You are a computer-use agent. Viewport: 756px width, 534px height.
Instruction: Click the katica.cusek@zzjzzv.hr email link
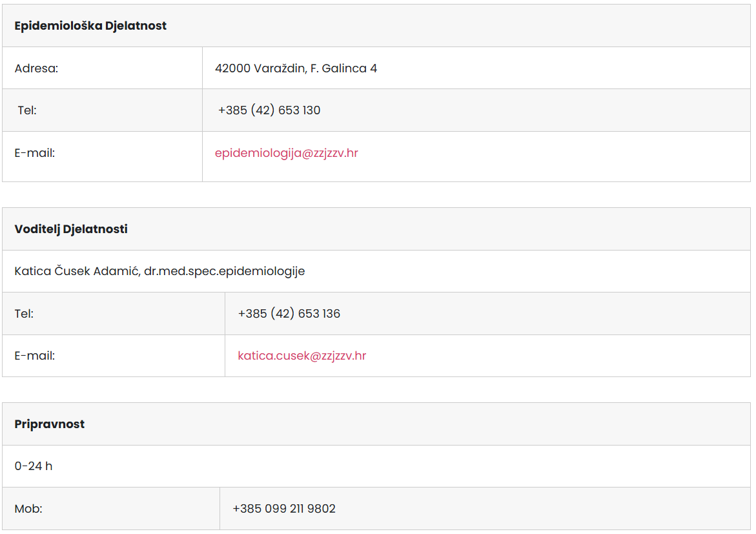(x=301, y=356)
